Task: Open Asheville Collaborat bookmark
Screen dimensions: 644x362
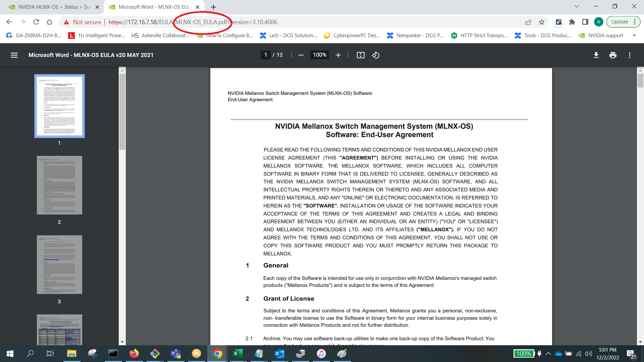Action: (x=161, y=35)
